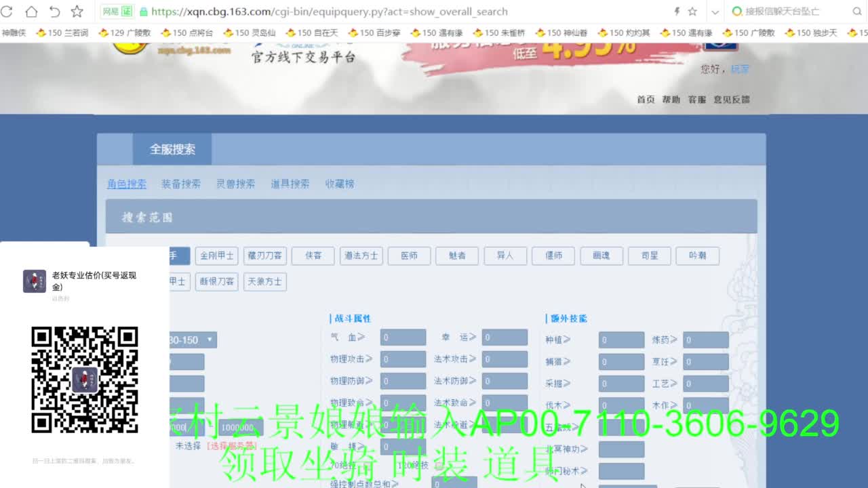Open bookmark 150 灼灼其
Image resolution: width=868 pixels, height=488 pixels.
(x=624, y=33)
